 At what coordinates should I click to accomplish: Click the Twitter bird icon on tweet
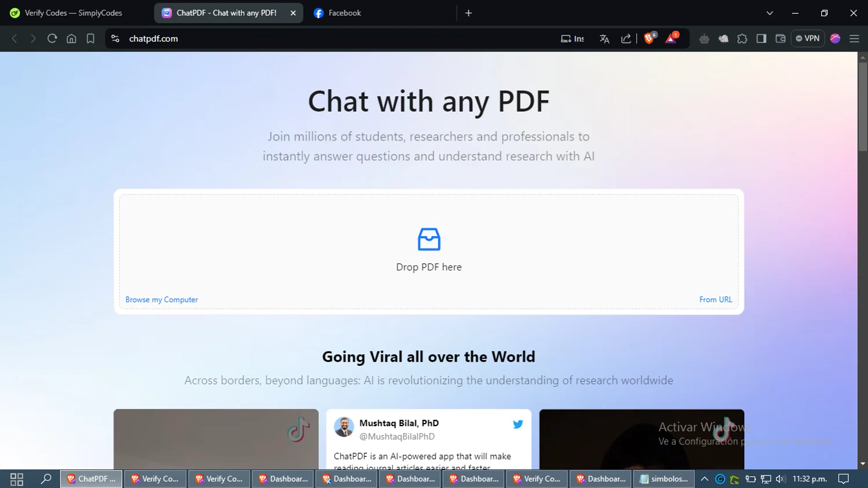click(518, 424)
